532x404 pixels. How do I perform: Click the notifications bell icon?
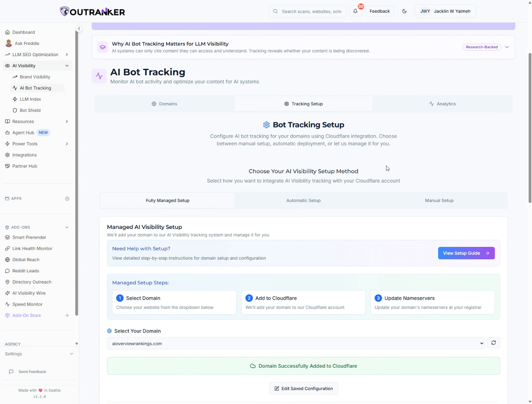click(355, 11)
